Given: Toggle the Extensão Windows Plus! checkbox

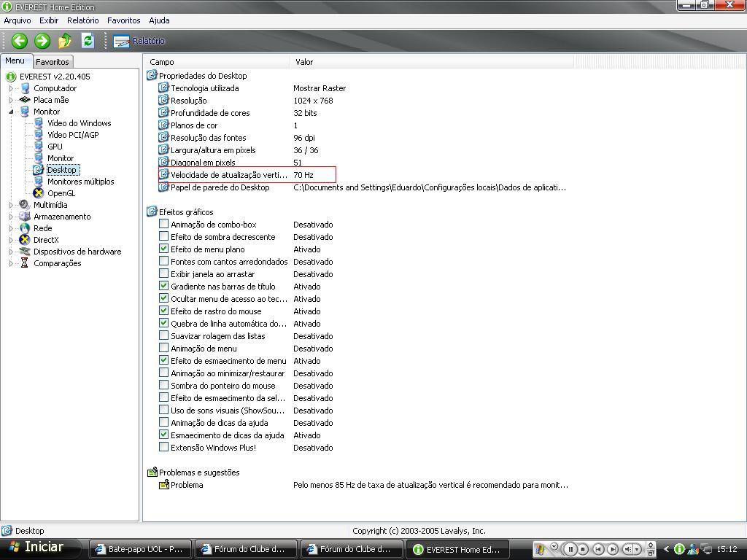Looking at the screenshot, I should pos(163,447).
